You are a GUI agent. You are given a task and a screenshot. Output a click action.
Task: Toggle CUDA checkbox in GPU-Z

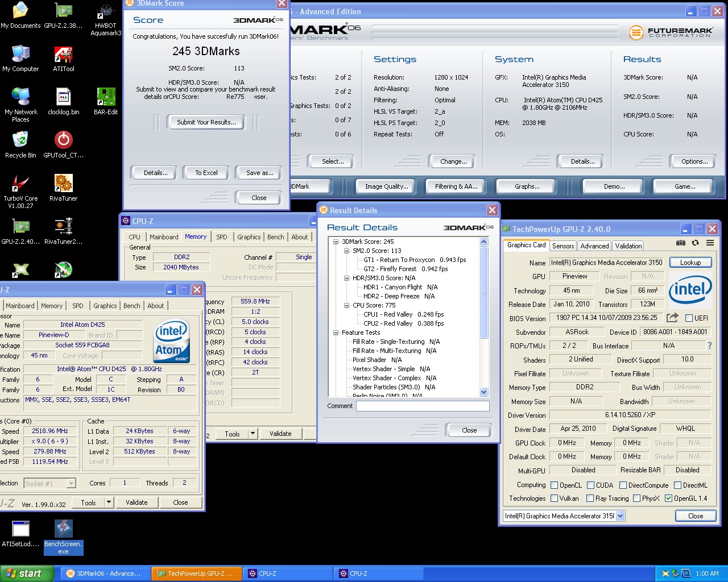(x=590, y=485)
